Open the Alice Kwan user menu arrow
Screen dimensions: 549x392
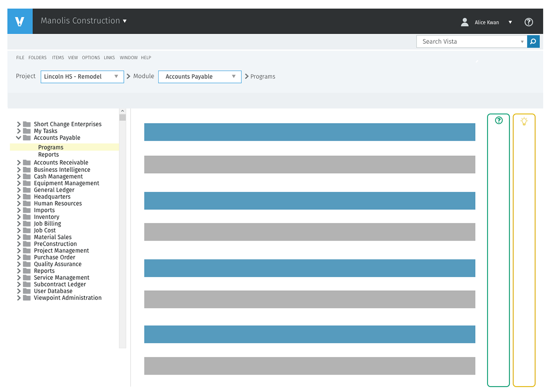[x=510, y=22]
